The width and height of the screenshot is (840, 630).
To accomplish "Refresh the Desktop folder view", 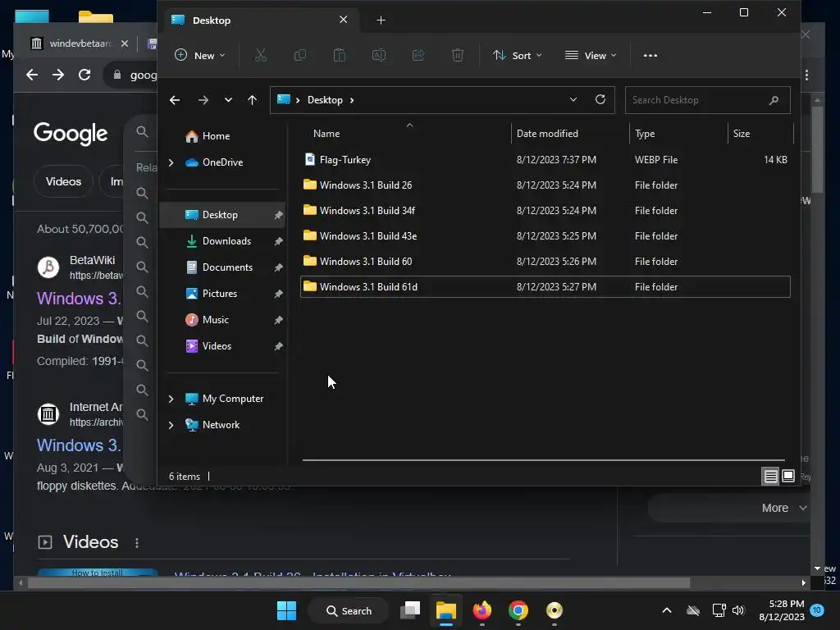I will coord(600,99).
